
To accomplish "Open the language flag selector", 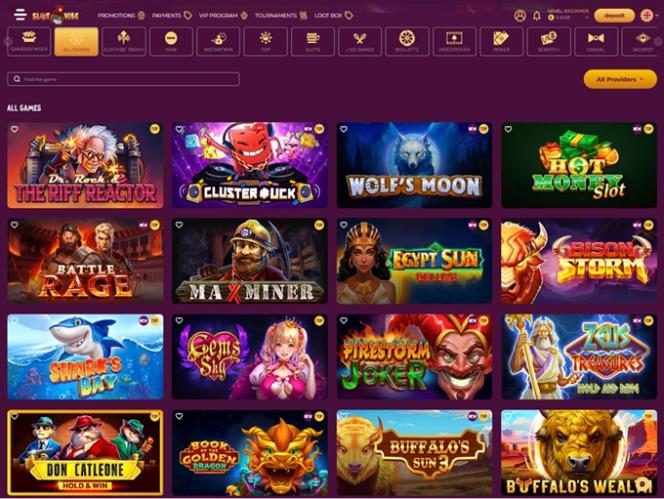I will coord(647,16).
